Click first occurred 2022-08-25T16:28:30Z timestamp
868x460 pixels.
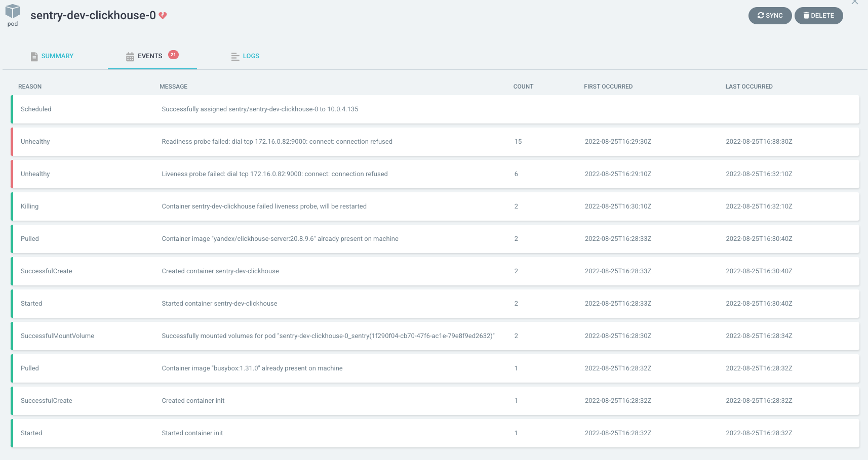click(618, 336)
